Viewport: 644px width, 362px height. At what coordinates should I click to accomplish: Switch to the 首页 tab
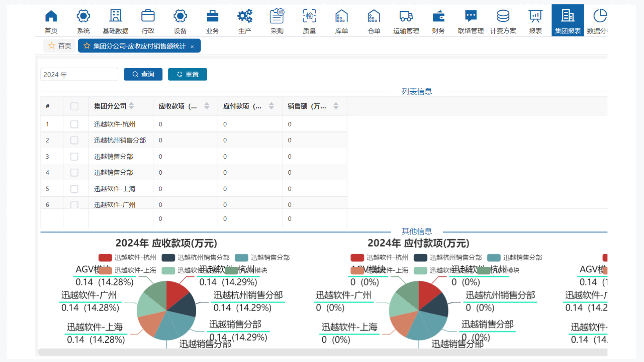pyautogui.click(x=60, y=46)
